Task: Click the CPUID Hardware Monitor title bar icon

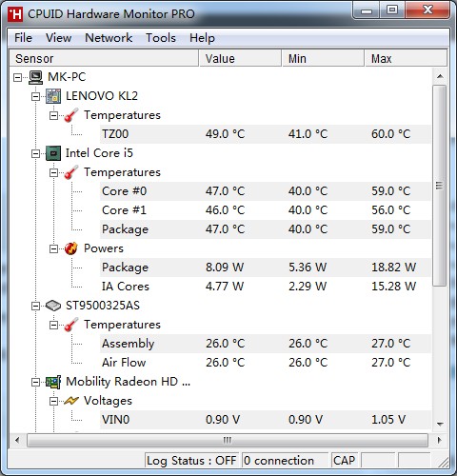Action: 15,14
